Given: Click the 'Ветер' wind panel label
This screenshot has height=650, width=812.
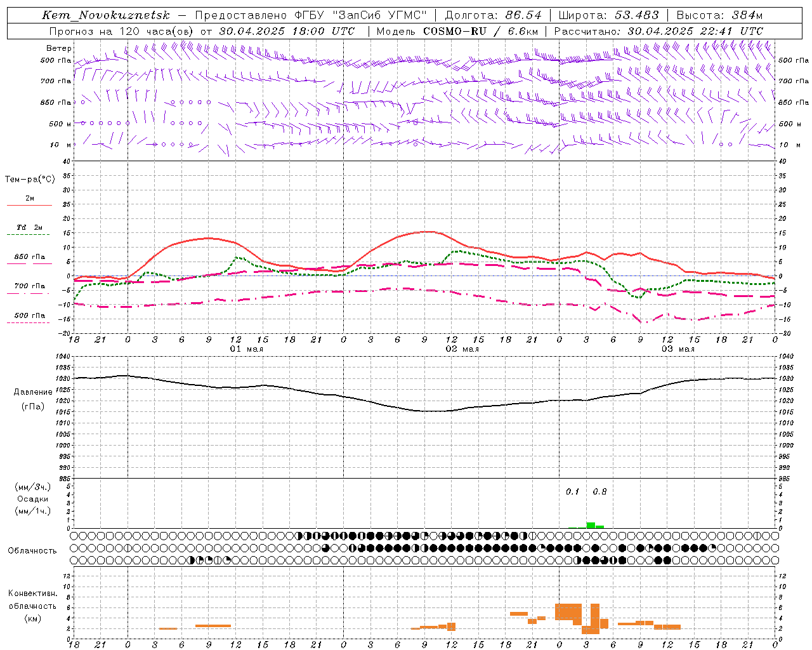Looking at the screenshot, I should [59, 48].
